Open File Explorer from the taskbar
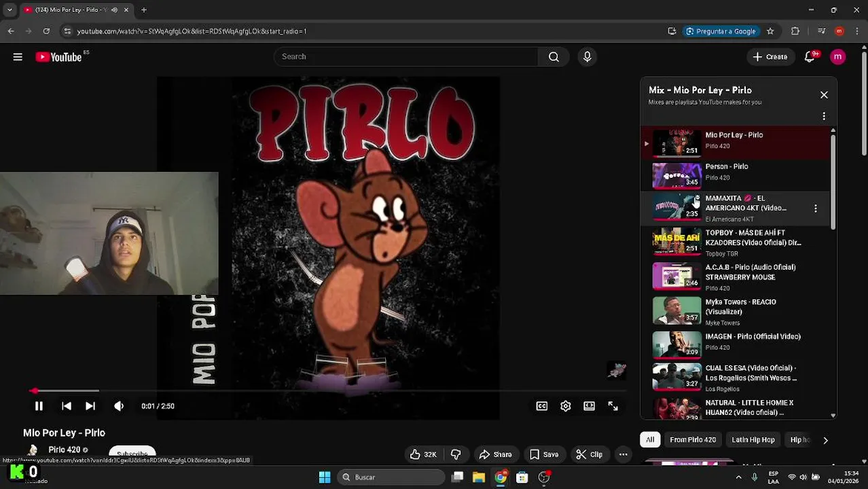868x489 pixels. (x=479, y=477)
